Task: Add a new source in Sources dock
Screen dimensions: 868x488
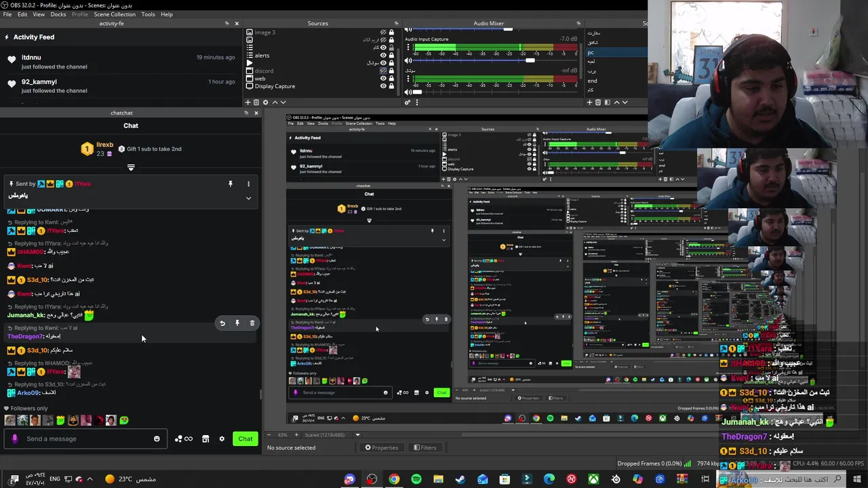Action: pyautogui.click(x=248, y=102)
